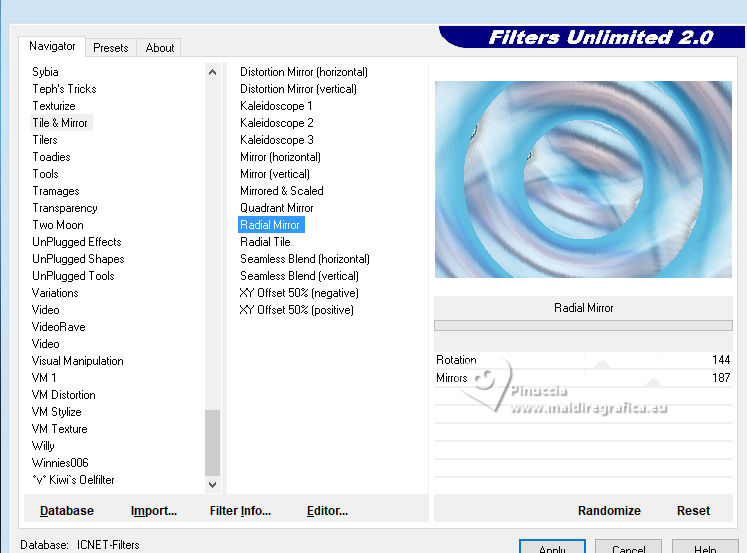Select the Navigator tab
The width and height of the screenshot is (747, 553).
click(52, 46)
